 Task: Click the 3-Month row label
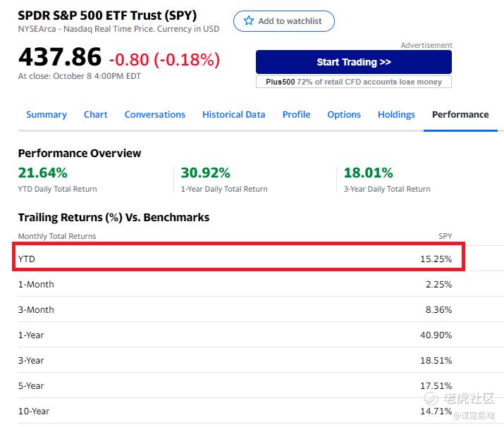[x=36, y=310]
